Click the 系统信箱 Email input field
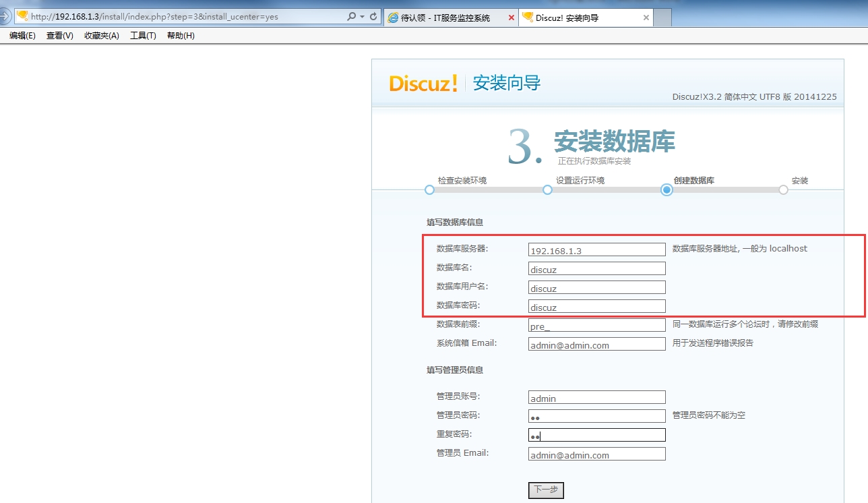Viewport: 868px width, 503px height. tap(597, 344)
